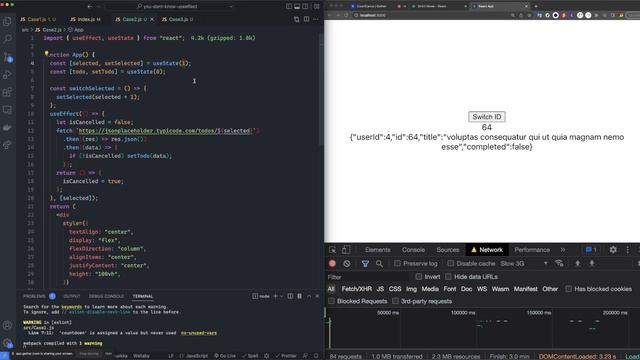Toggle primary side bar layout icon

[x=289, y=6]
